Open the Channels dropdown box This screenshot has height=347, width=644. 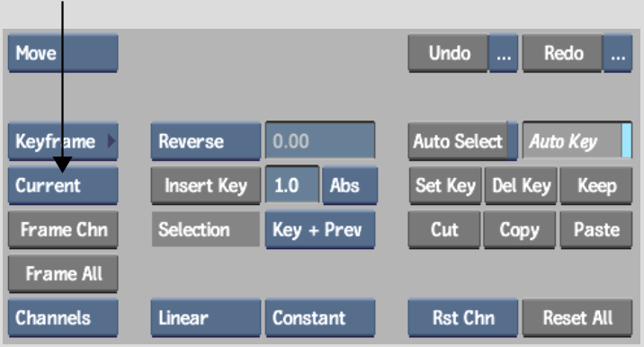(63, 318)
